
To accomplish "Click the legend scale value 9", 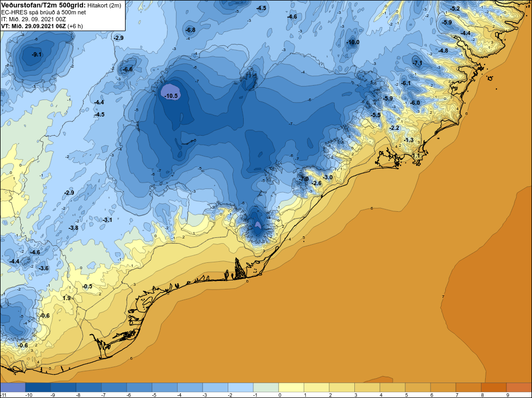I will [x=508, y=395].
